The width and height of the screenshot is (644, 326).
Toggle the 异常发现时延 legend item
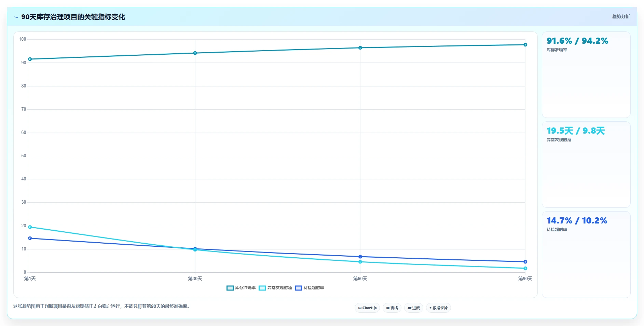coord(275,288)
